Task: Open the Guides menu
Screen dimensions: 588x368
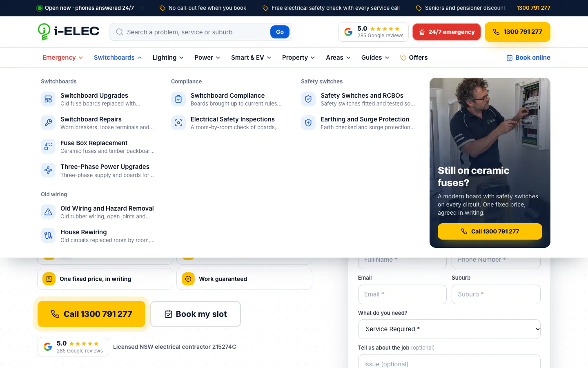Action: pos(375,58)
